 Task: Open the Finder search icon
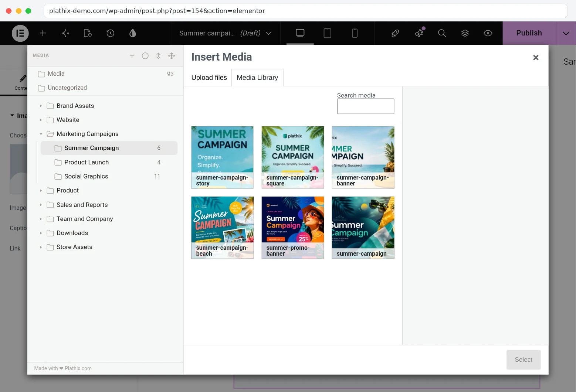(x=442, y=33)
